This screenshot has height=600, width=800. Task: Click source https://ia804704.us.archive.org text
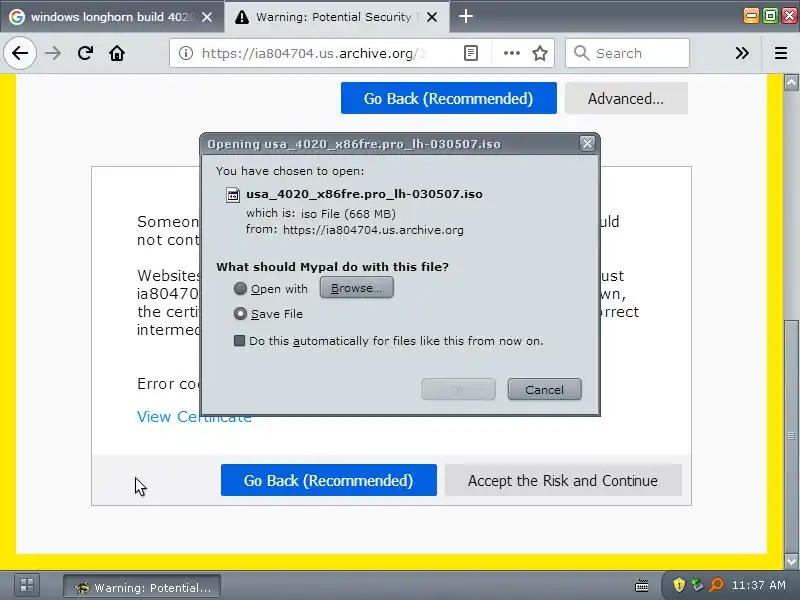click(x=373, y=230)
